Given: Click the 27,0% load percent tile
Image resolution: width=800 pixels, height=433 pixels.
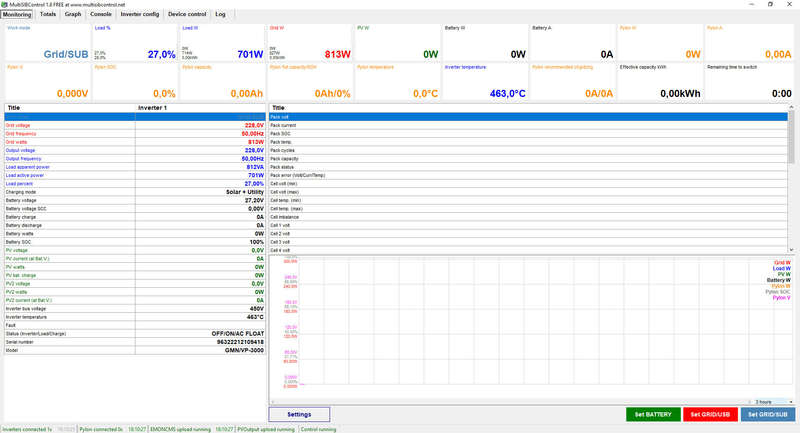Looking at the screenshot, I should (x=135, y=42).
